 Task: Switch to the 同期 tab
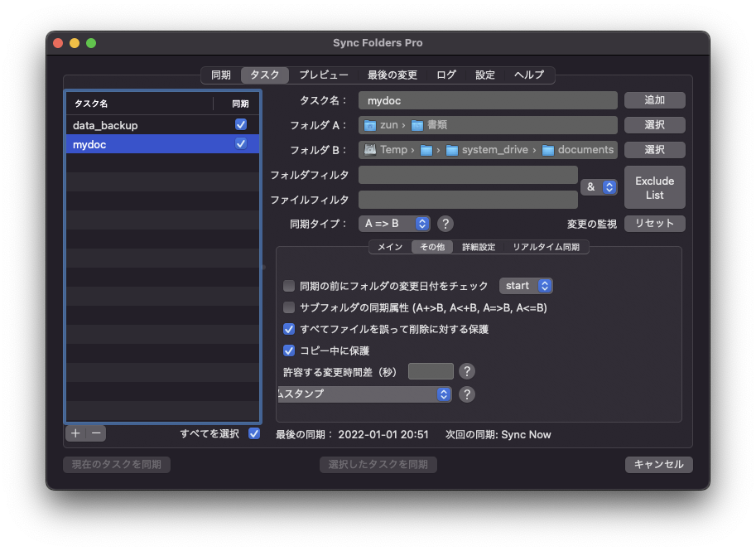pyautogui.click(x=221, y=75)
